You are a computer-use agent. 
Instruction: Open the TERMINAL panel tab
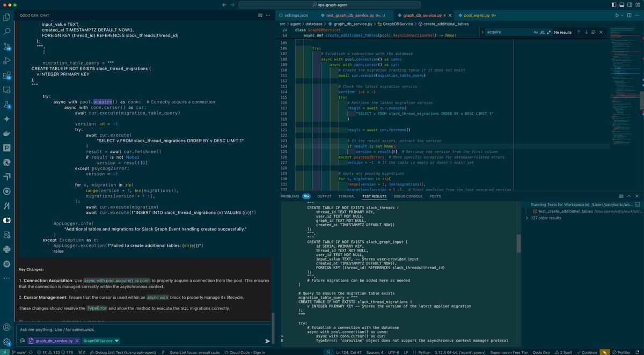click(347, 196)
